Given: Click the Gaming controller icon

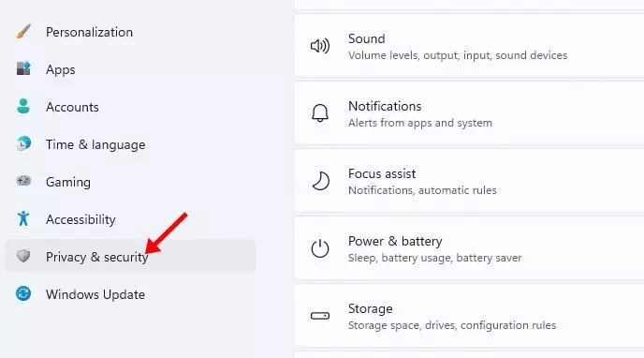Looking at the screenshot, I should click(23, 181).
